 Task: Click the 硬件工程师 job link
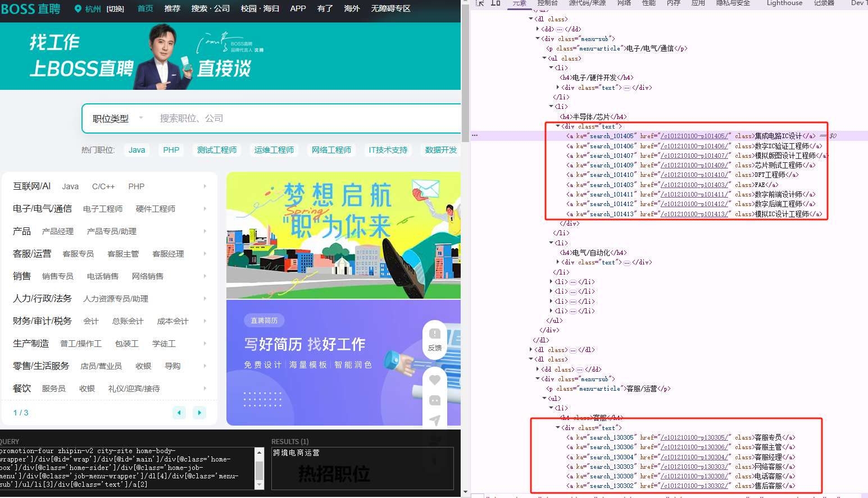tap(156, 209)
